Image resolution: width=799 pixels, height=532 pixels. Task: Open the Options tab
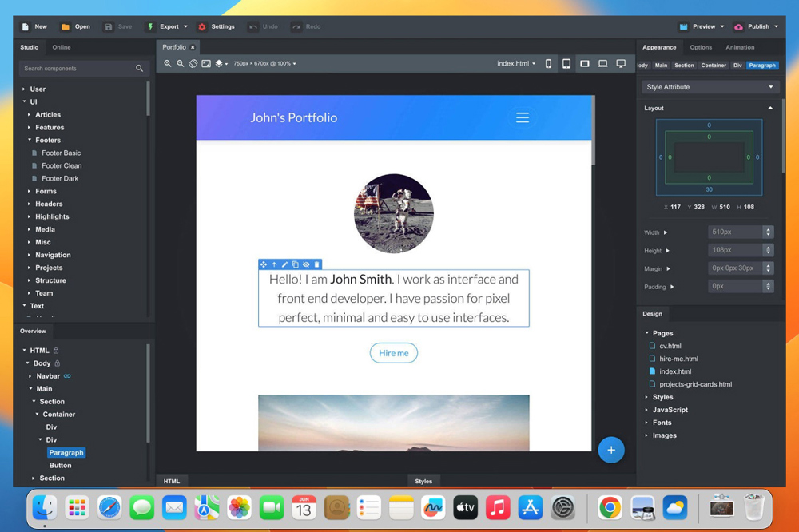[x=701, y=47]
